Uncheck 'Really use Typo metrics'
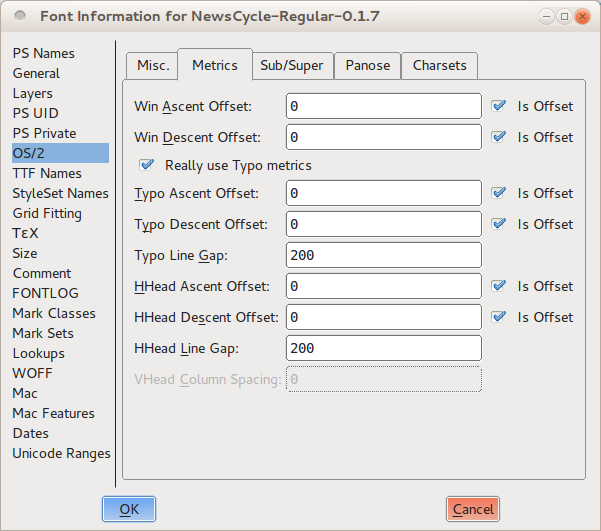The width and height of the screenshot is (601, 531). pyautogui.click(x=147, y=165)
